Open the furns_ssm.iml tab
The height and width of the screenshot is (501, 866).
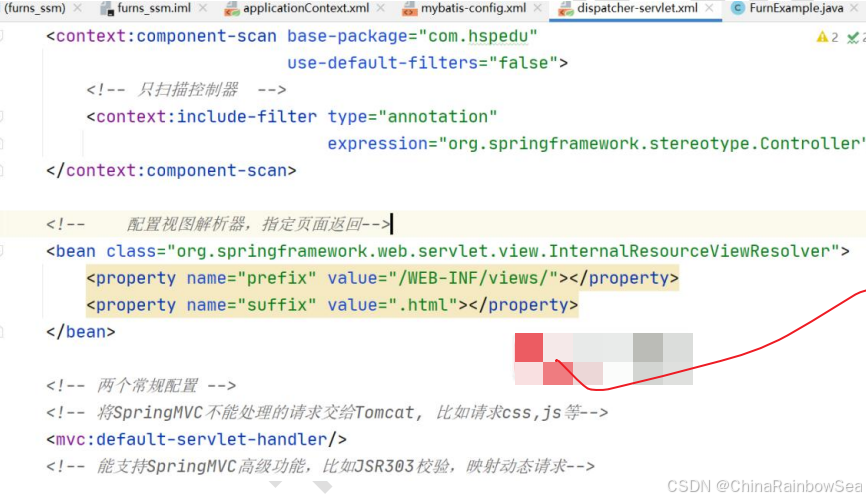[147, 8]
